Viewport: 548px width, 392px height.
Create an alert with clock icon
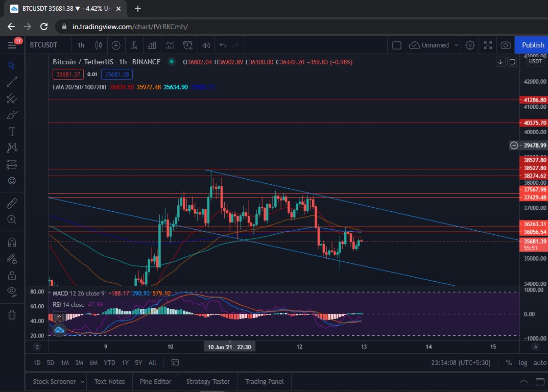point(188,45)
